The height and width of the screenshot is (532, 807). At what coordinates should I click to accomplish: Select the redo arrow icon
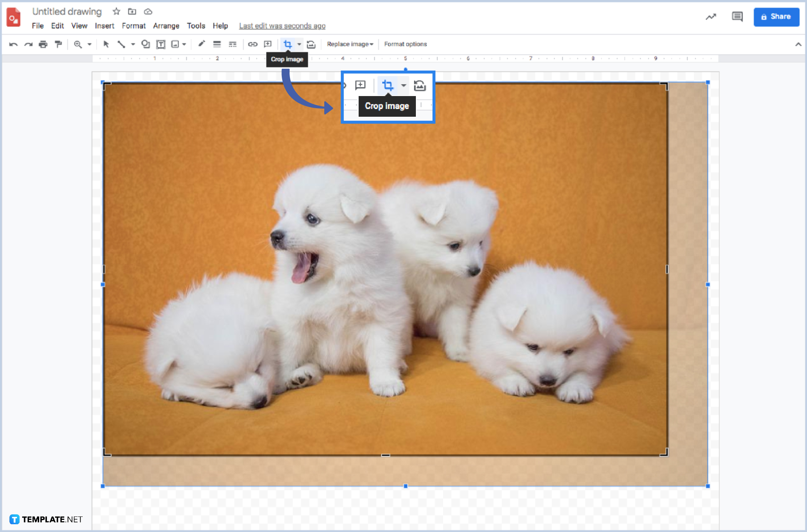(x=27, y=44)
